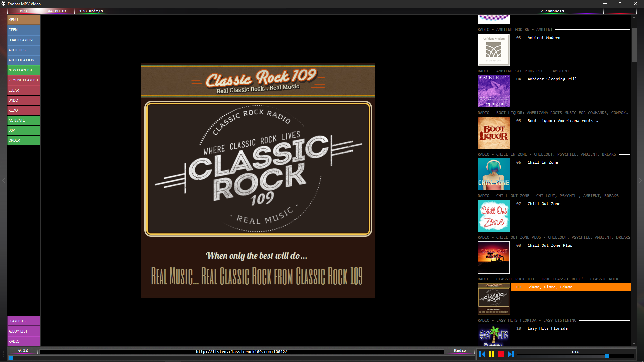Pause the radio stream
Screen dimensions: 644x362
492,354
